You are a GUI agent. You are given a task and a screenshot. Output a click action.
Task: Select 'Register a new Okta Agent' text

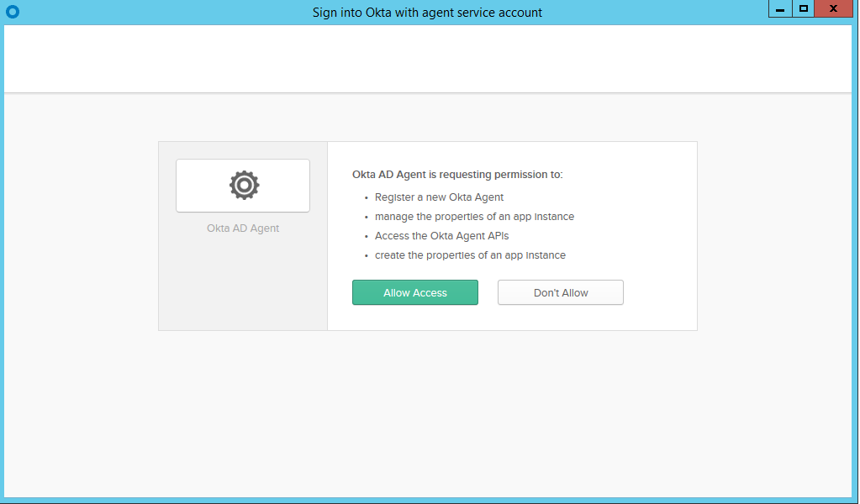(x=440, y=197)
